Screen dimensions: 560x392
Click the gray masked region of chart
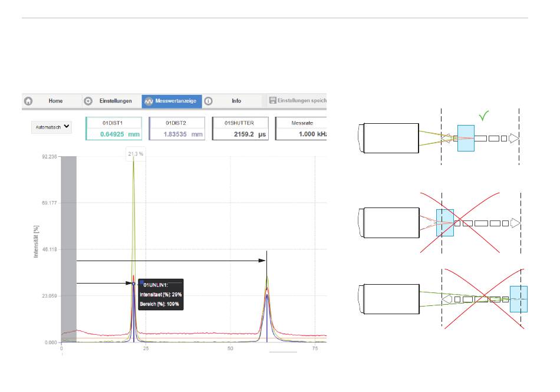click(x=69, y=248)
